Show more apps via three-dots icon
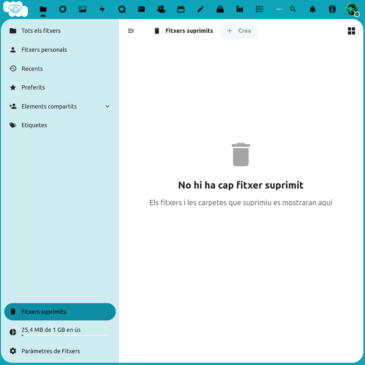The image size is (365, 365). coord(279,9)
